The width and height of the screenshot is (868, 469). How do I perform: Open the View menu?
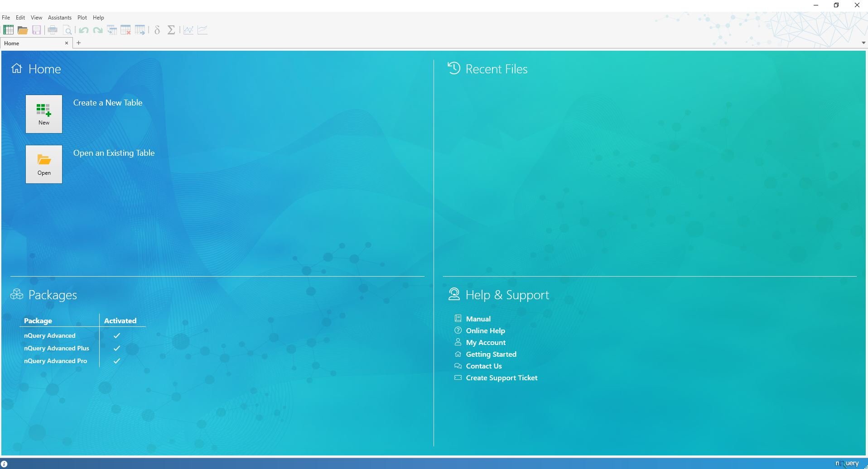click(x=36, y=18)
